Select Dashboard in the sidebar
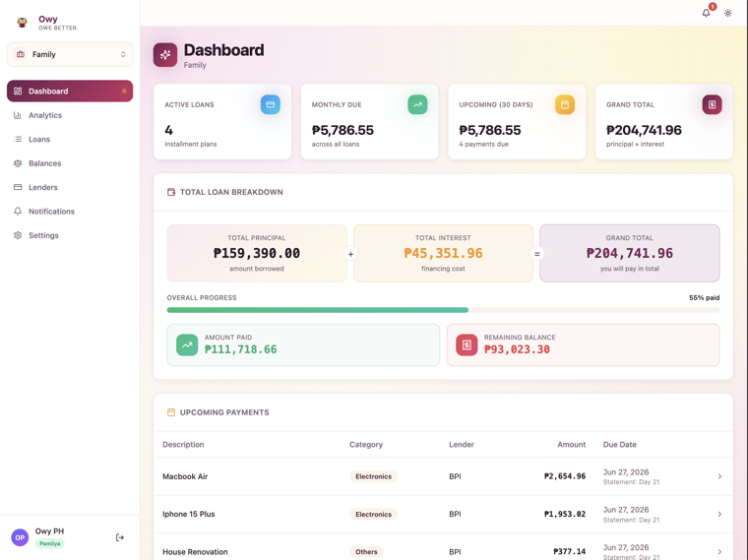The height and width of the screenshot is (560, 748). point(70,92)
